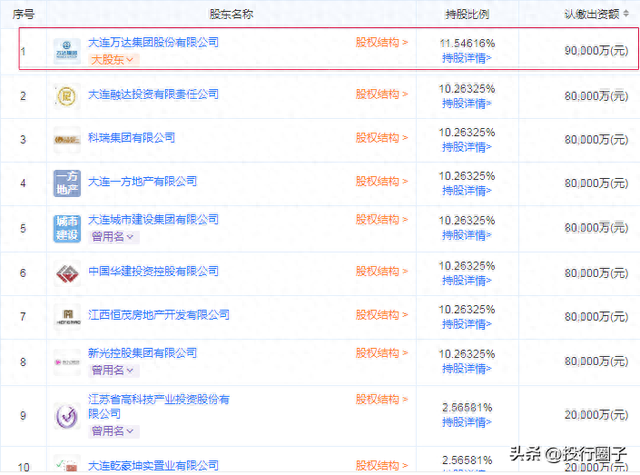Select 20,000万(元) in the 江苏省高科技 row
Screen dimensions: 640x475
point(596,415)
